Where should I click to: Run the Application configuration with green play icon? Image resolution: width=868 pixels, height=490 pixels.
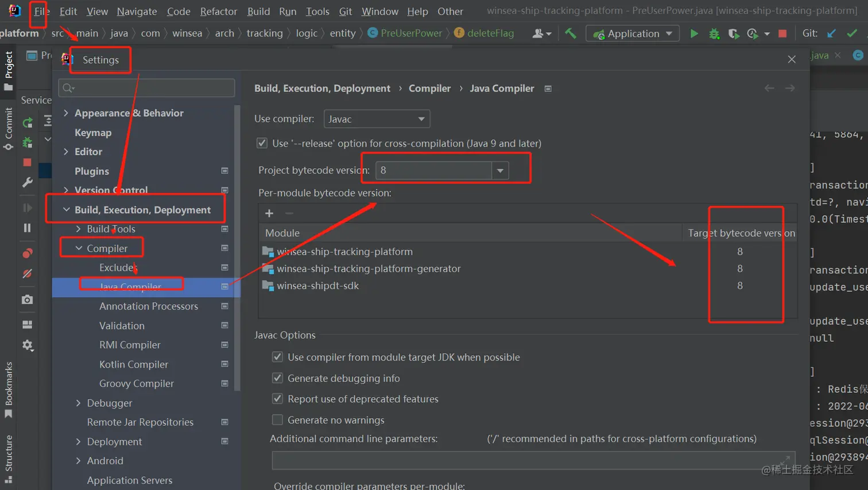pos(694,33)
